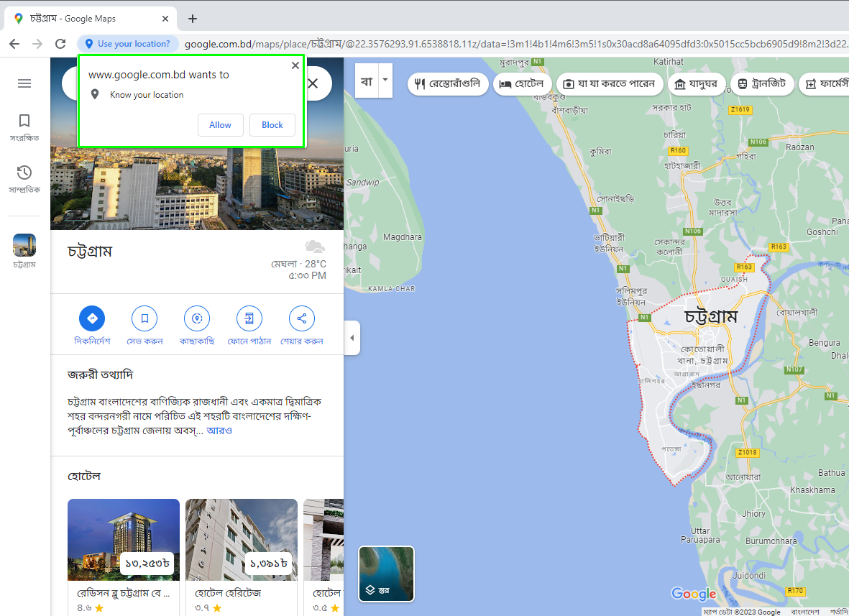
Task: Click the পতেঙ্গা label on map
Action: [x=671, y=449]
